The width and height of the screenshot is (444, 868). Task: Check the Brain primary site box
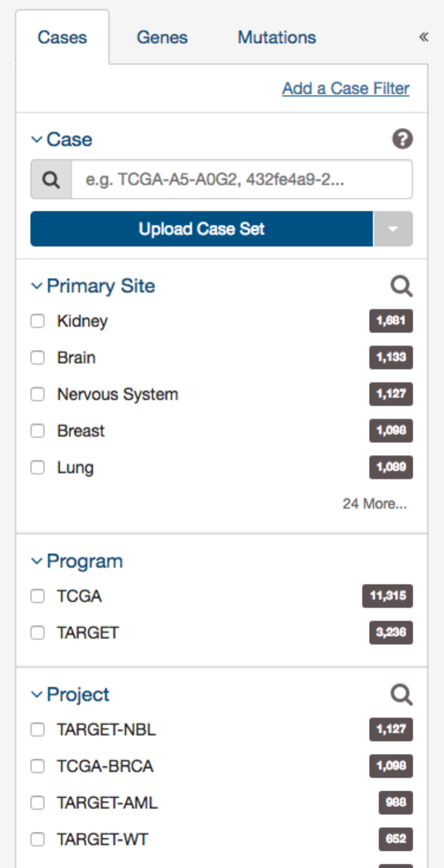[38, 358]
